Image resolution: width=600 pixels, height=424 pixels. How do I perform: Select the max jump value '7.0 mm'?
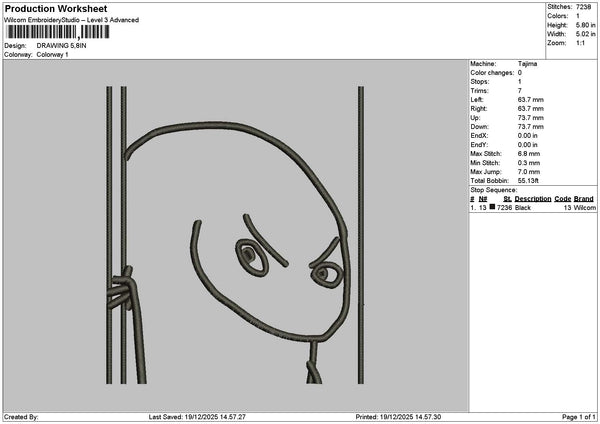529,172
